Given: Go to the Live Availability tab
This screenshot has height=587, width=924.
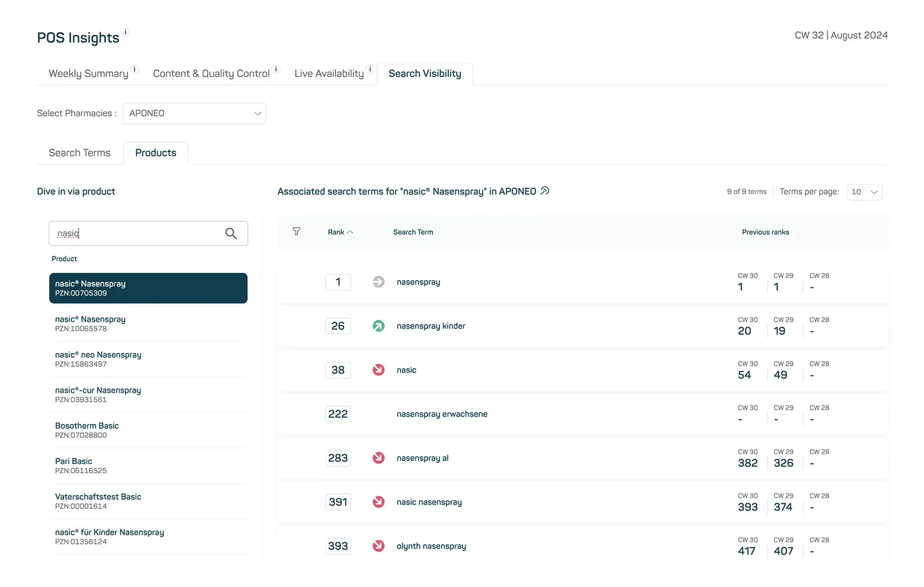Looking at the screenshot, I should 329,73.
